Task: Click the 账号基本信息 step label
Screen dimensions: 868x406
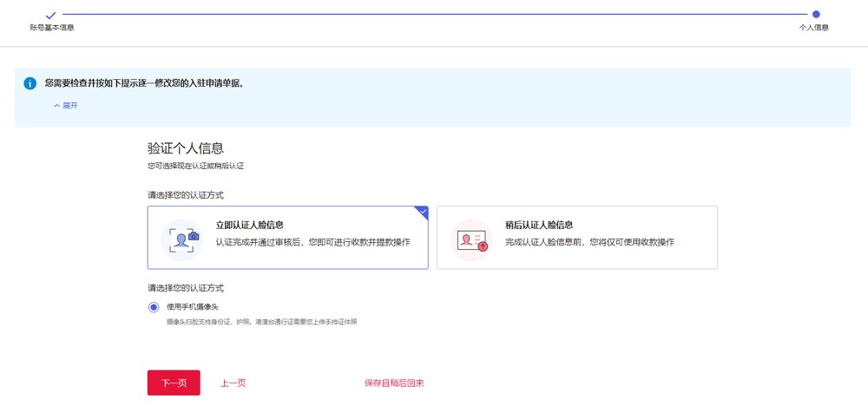Action: (52, 28)
